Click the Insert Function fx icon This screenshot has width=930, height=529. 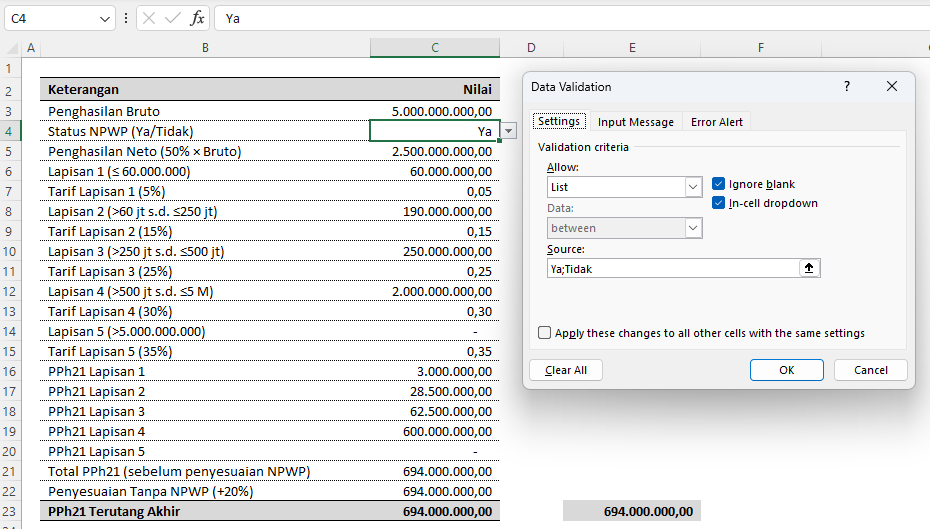coord(198,18)
